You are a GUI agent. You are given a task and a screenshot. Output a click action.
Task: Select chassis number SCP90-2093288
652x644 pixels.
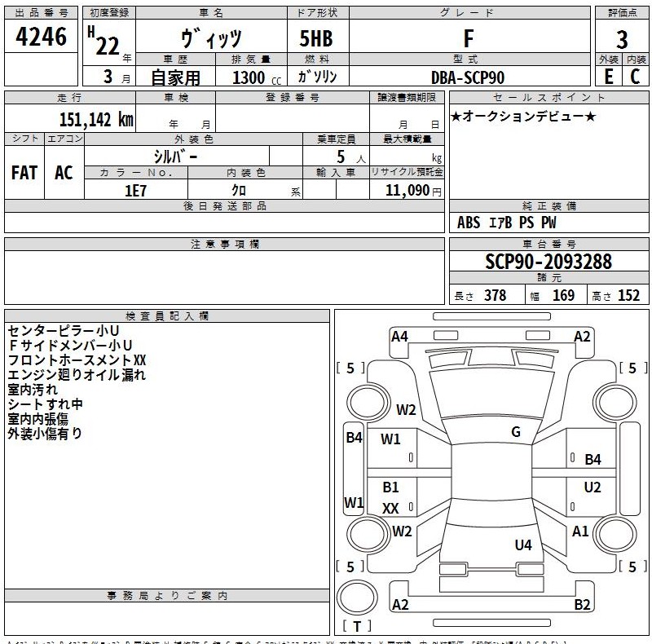point(548,262)
